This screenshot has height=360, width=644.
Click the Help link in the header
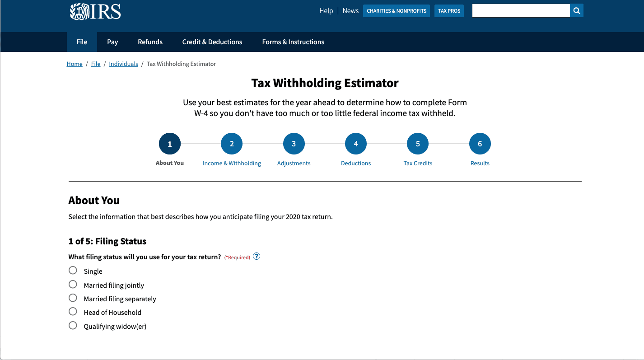(326, 10)
